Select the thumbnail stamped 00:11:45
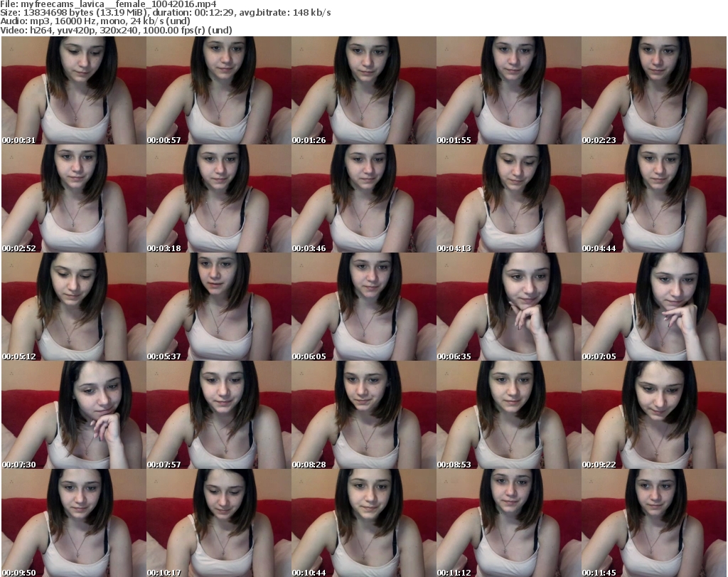This screenshot has height=577, width=728. click(654, 523)
